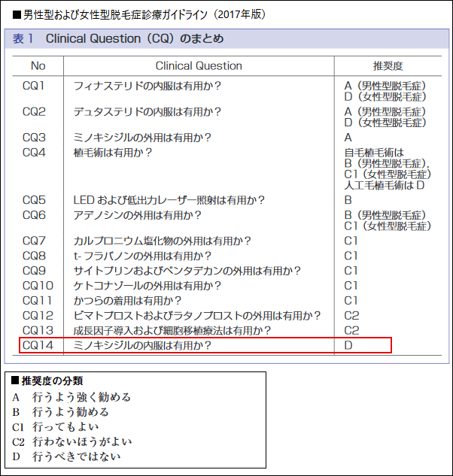This screenshot has height=476, width=453.
Task: Click the question 成長因子導入および細胞移植療法は有用か？
Action: pos(172,331)
